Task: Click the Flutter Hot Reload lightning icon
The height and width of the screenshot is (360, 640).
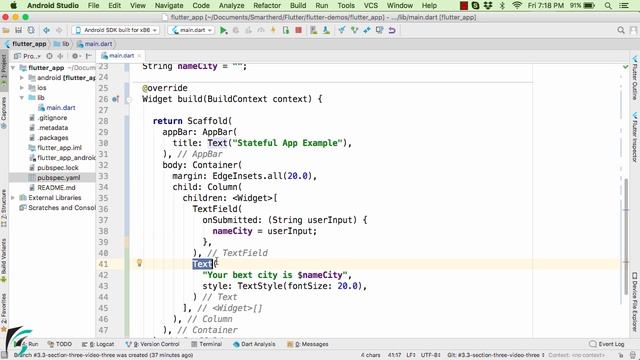Action: click(x=273, y=30)
